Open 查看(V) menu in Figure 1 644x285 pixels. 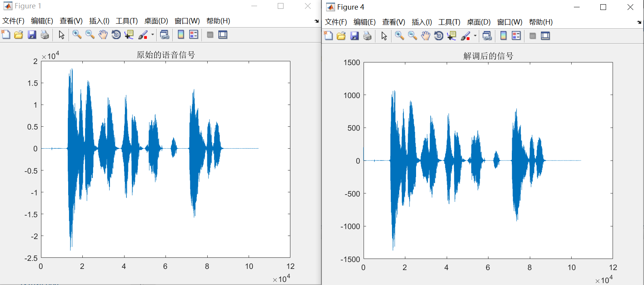point(71,21)
